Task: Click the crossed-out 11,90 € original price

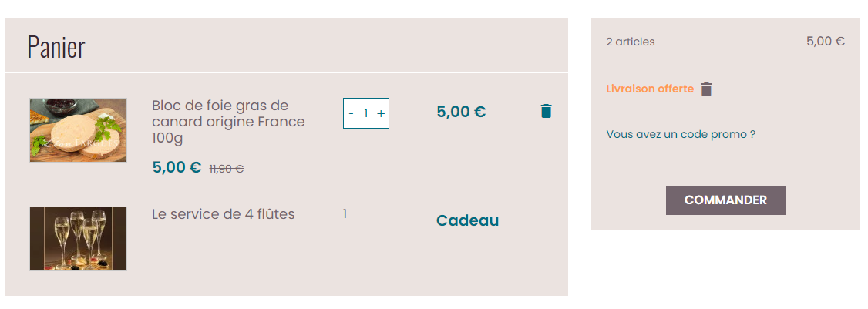Action: (227, 169)
